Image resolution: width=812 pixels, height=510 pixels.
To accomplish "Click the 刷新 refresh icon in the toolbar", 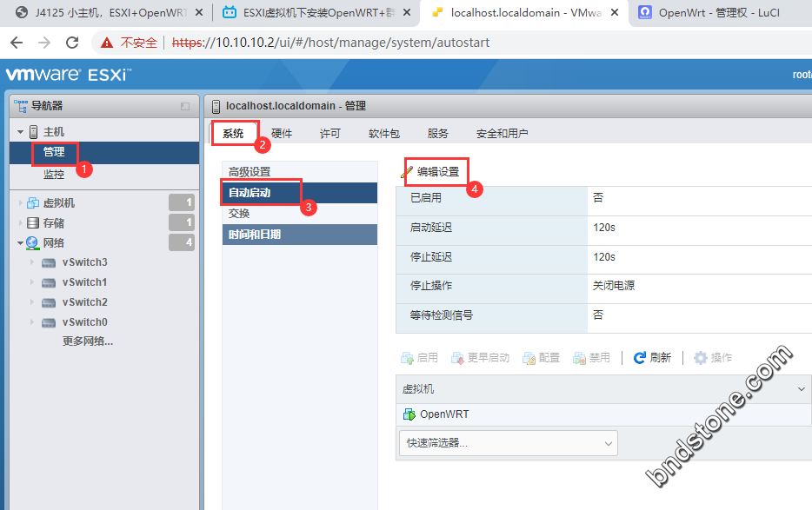I will (640, 358).
